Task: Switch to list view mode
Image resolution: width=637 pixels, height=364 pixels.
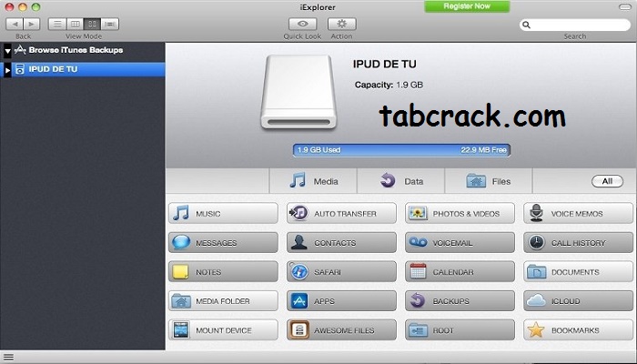Action: coord(57,24)
